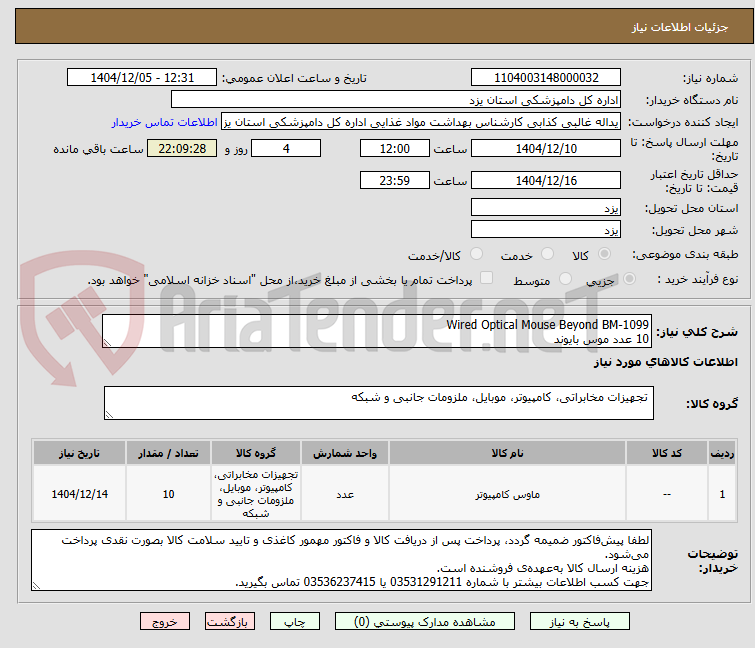Click the نام کالا column header
Image resolution: width=755 pixels, height=648 pixels.
(507, 453)
